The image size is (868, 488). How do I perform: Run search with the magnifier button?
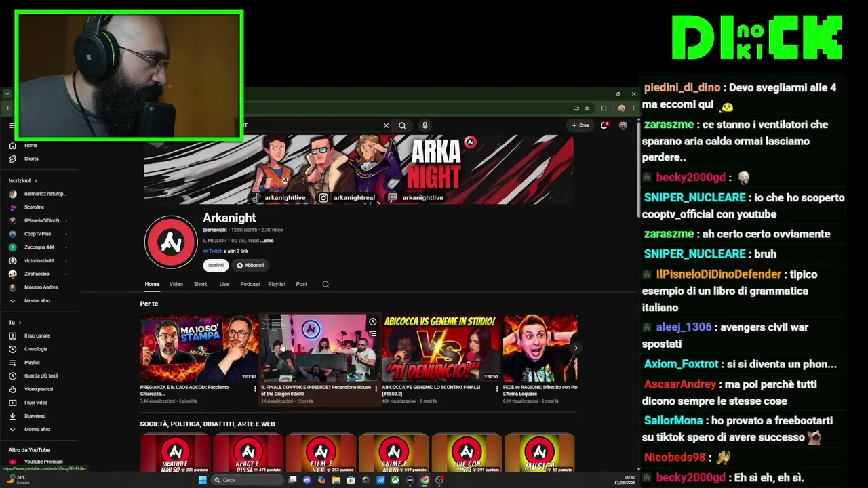point(402,125)
